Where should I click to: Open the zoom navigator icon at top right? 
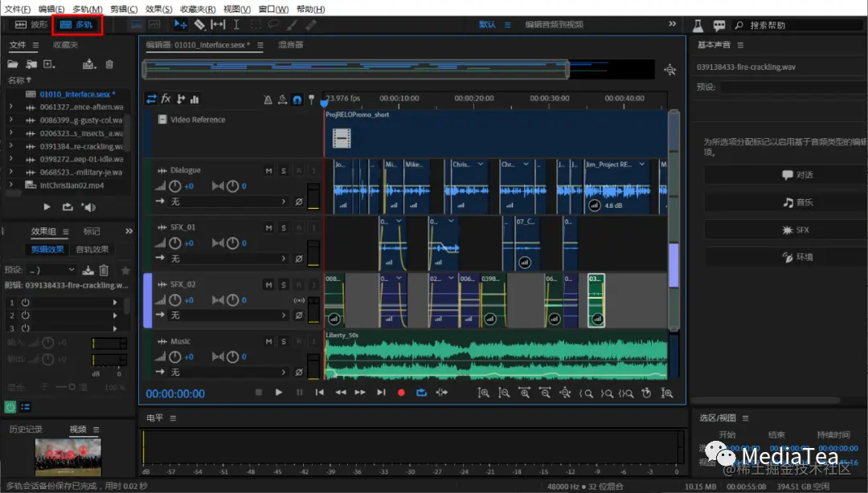[669, 71]
